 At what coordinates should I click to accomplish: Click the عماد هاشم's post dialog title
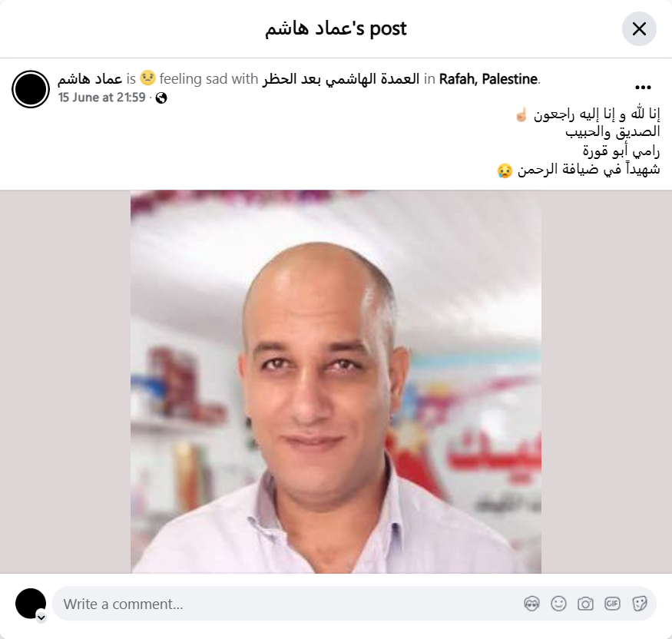pos(336,28)
